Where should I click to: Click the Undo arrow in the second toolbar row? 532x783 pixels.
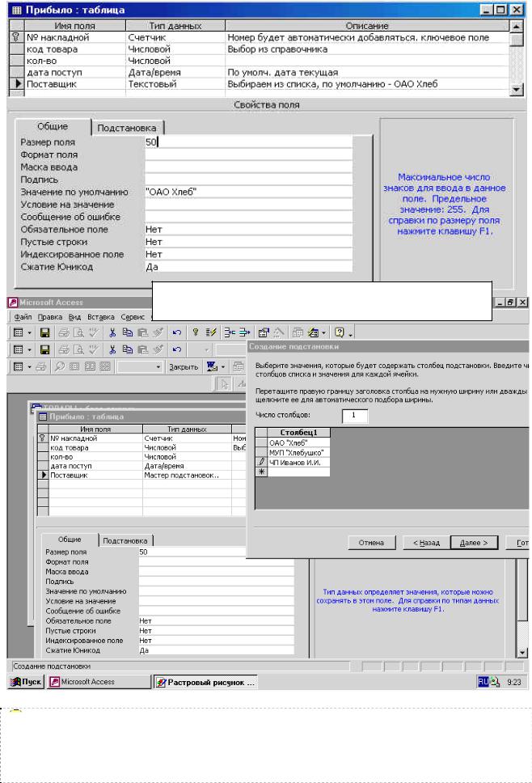[x=177, y=349]
